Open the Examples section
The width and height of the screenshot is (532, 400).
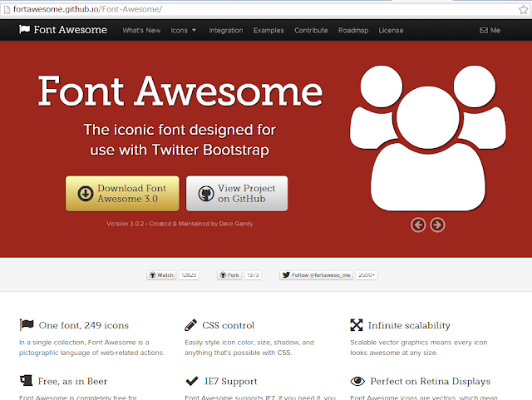click(268, 30)
